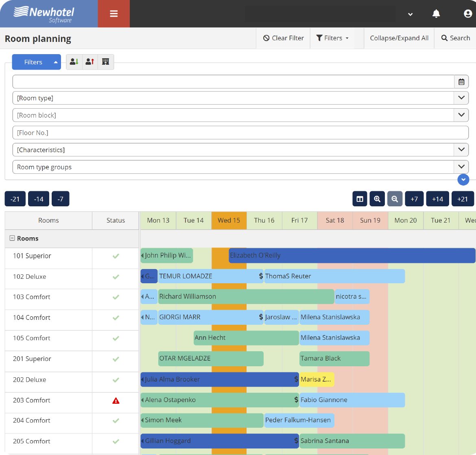The height and width of the screenshot is (455, 476).
Task: Select ThomaS Reuter reservation
Action: pos(334,276)
